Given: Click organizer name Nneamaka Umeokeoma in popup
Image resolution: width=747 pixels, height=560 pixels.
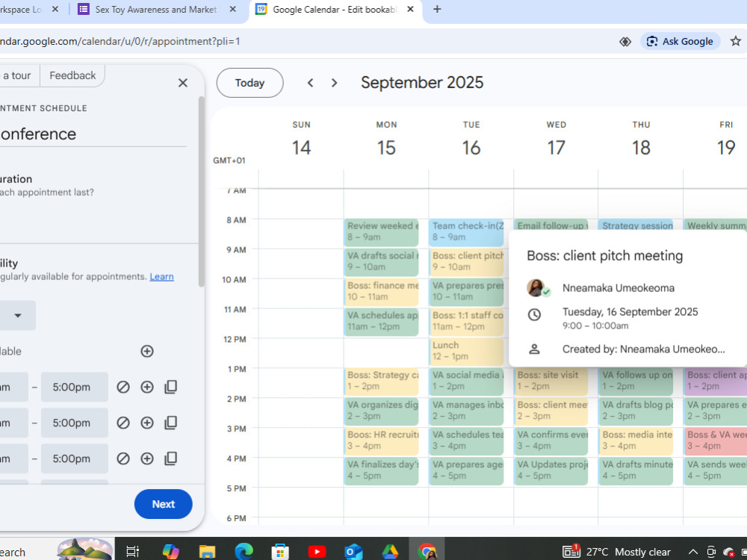Looking at the screenshot, I should click(x=618, y=288).
